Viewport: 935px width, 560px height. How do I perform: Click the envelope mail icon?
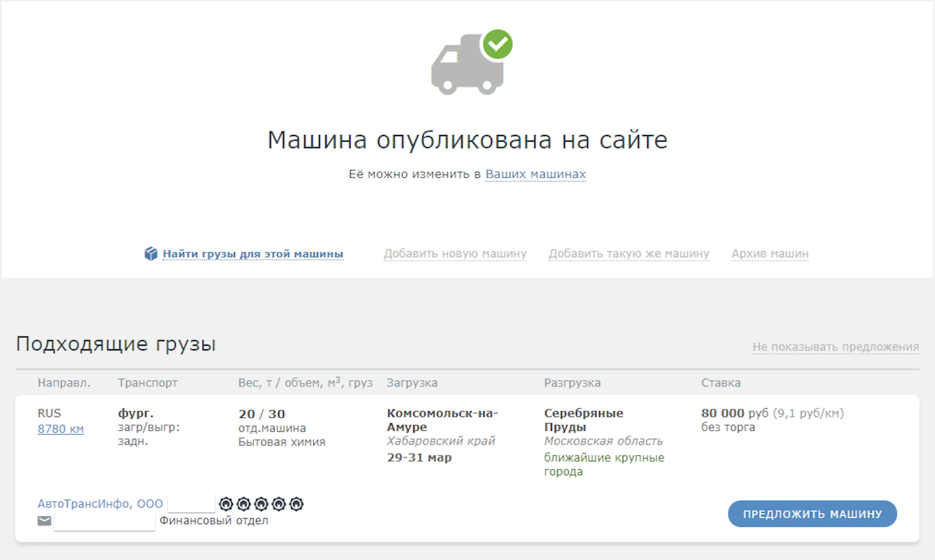point(44,521)
